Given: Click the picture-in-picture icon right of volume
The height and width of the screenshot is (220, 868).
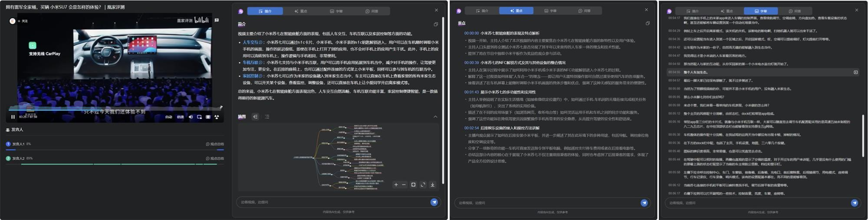Looking at the screenshot, I should click(199, 117).
